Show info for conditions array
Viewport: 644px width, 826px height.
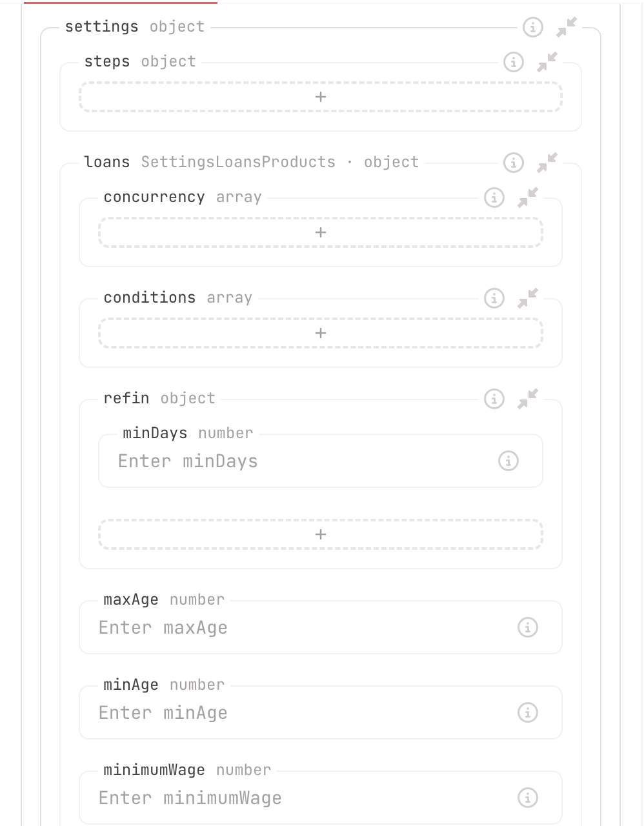point(494,298)
